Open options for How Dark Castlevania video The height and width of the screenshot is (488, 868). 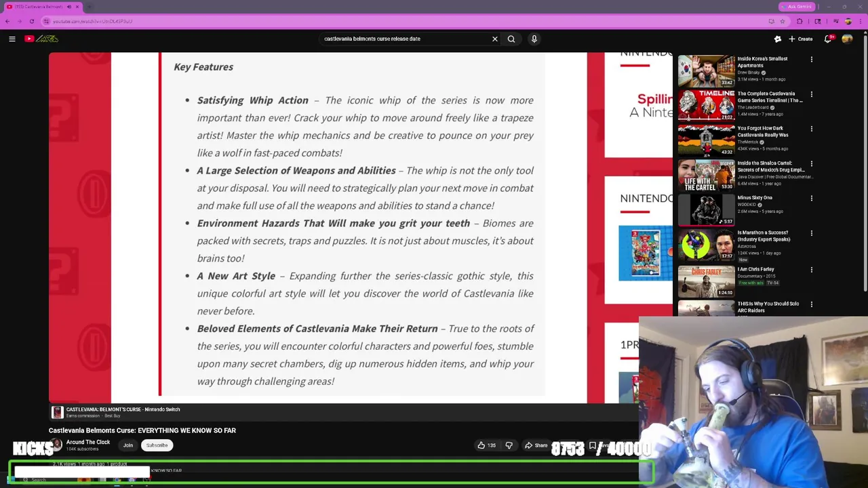click(811, 129)
